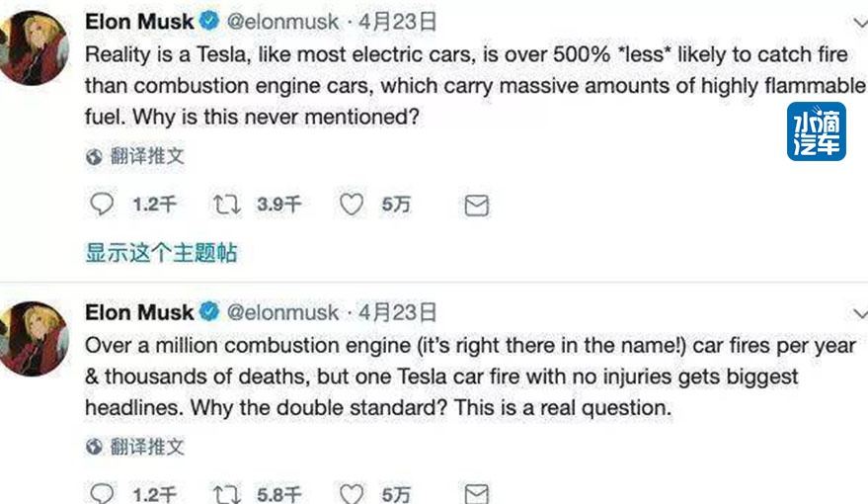
Task: Translate the first tweet via 翻译推文
Action: pos(147,156)
